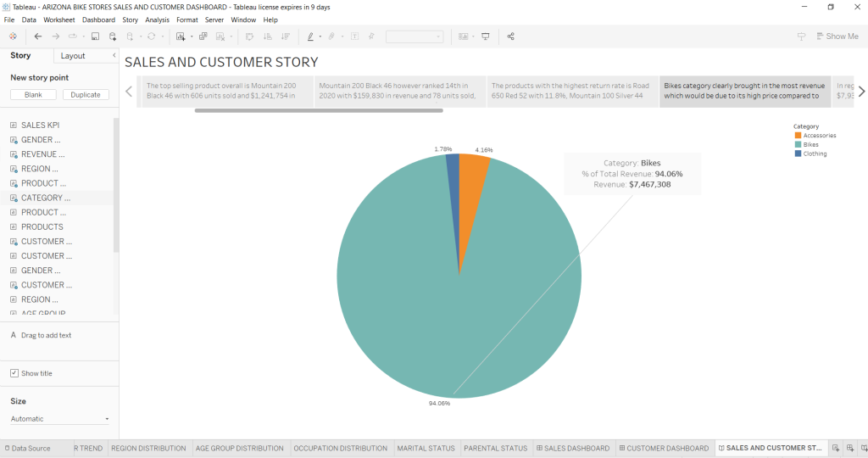This screenshot has width=868, height=458.
Task: Toggle the Show title checkbox
Action: tap(14, 373)
